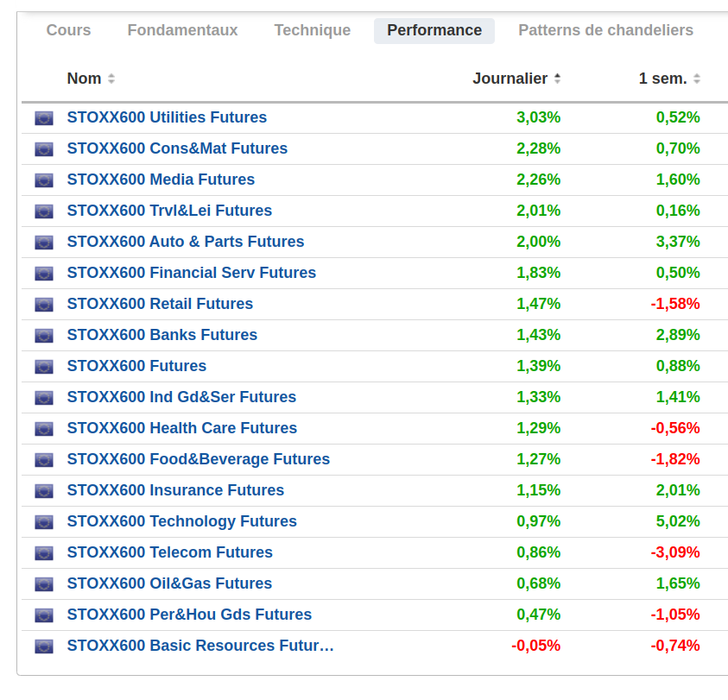Click the flag icon beside STOXX600 Retail Futures
This screenshot has height=700, width=728.
coord(44,305)
